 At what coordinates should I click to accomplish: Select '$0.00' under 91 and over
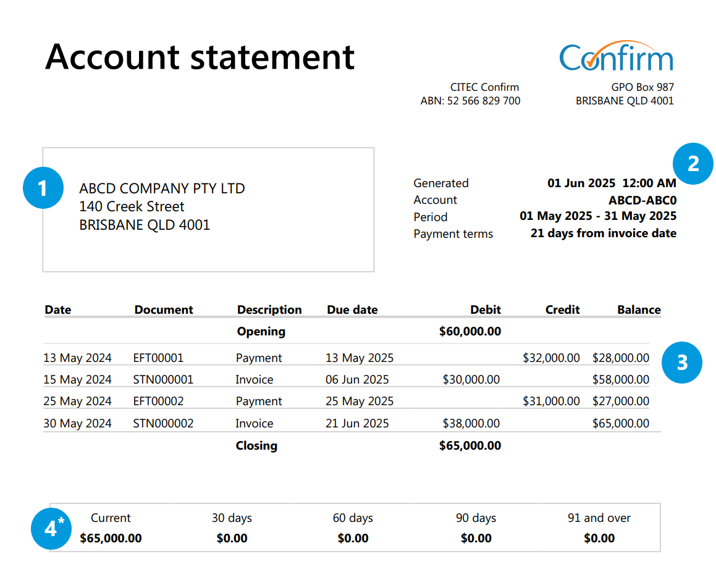tap(599, 539)
